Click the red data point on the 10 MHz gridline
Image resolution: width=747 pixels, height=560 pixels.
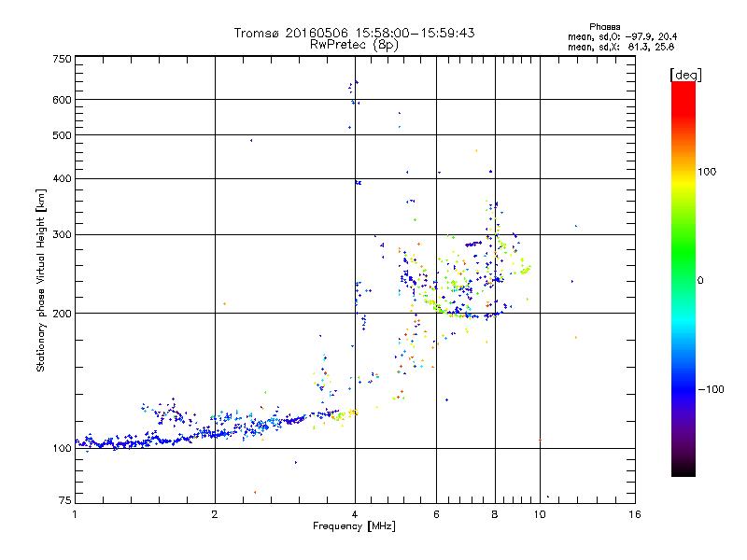540,440
